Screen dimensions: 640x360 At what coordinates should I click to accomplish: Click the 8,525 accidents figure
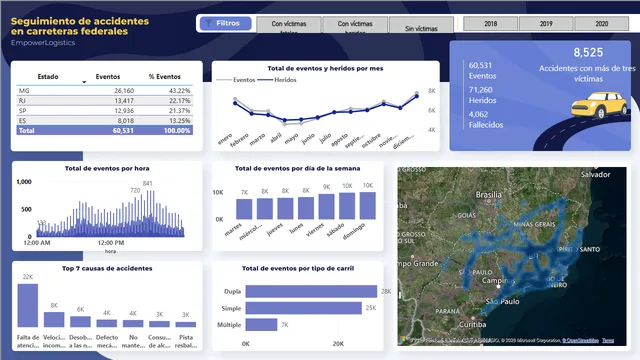[588, 53]
